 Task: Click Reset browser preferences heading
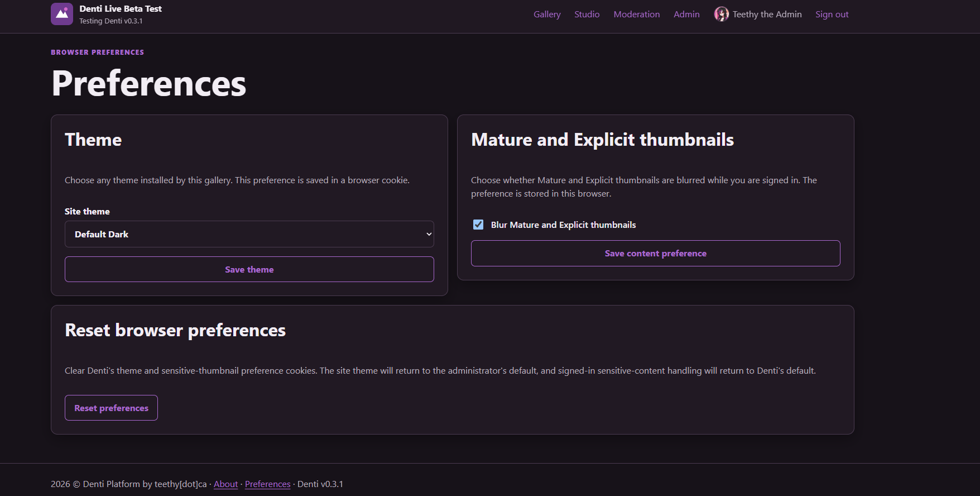tap(175, 330)
